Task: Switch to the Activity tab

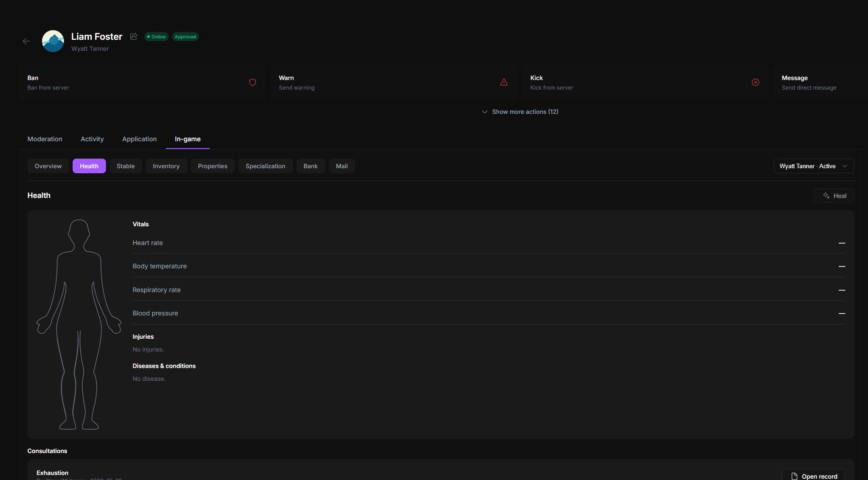Action: pos(92,139)
